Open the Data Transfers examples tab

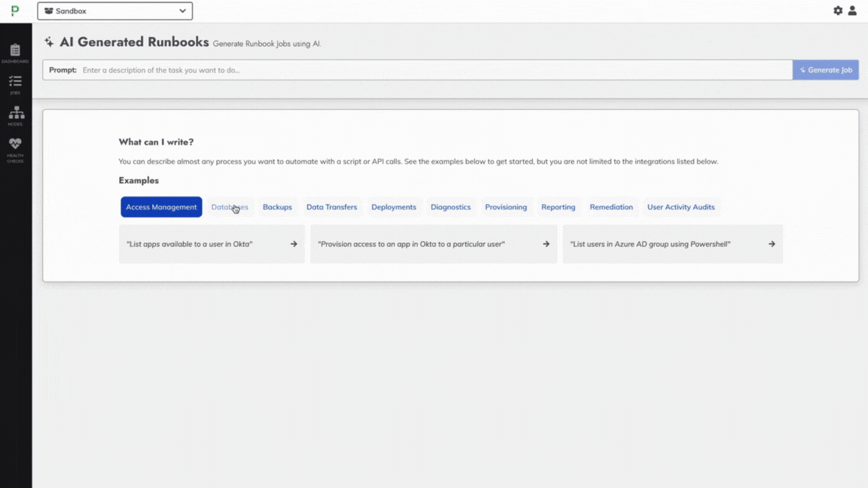click(332, 207)
